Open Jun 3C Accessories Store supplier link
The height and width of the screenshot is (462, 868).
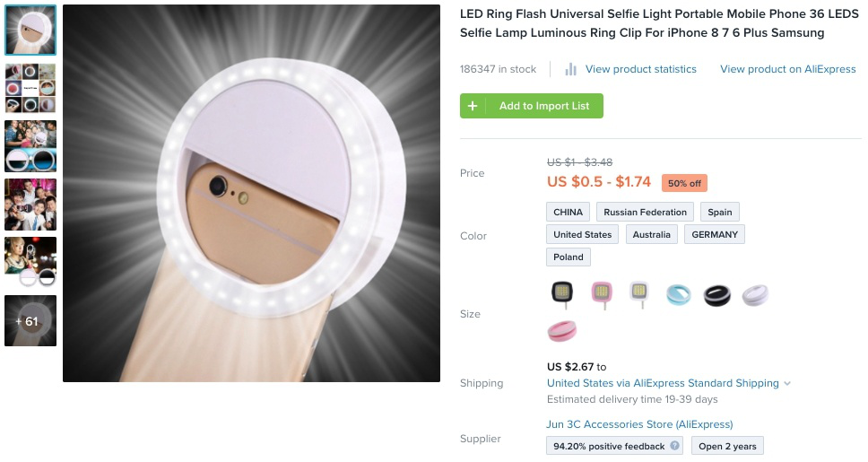[639, 424]
